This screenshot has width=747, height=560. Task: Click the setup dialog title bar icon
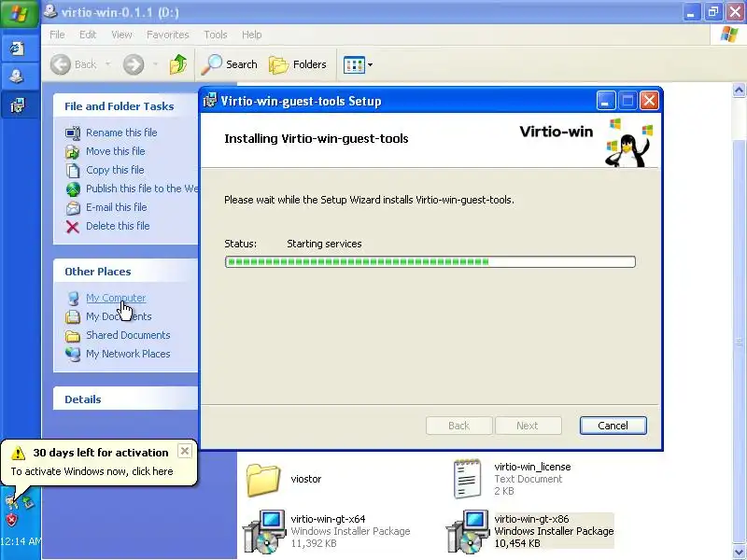click(210, 101)
